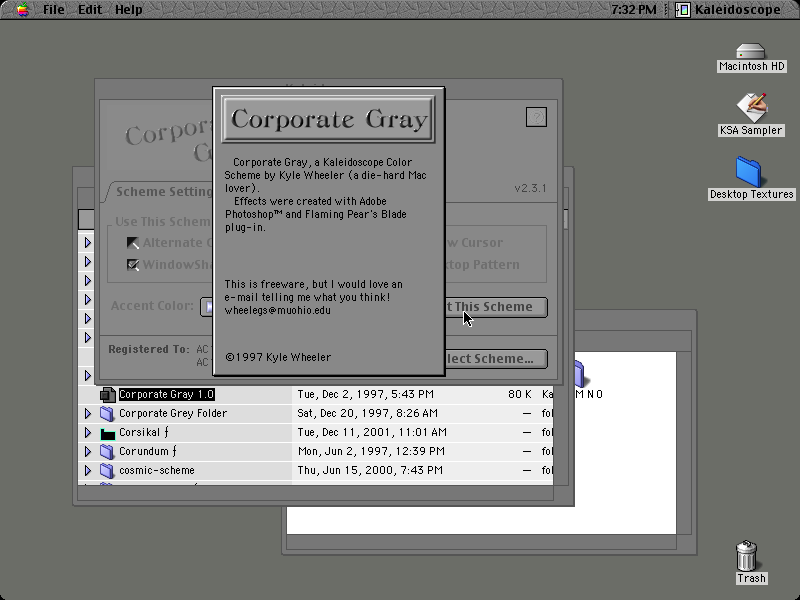
Task: Select the KSA Sampler desktop icon
Action: (752, 108)
